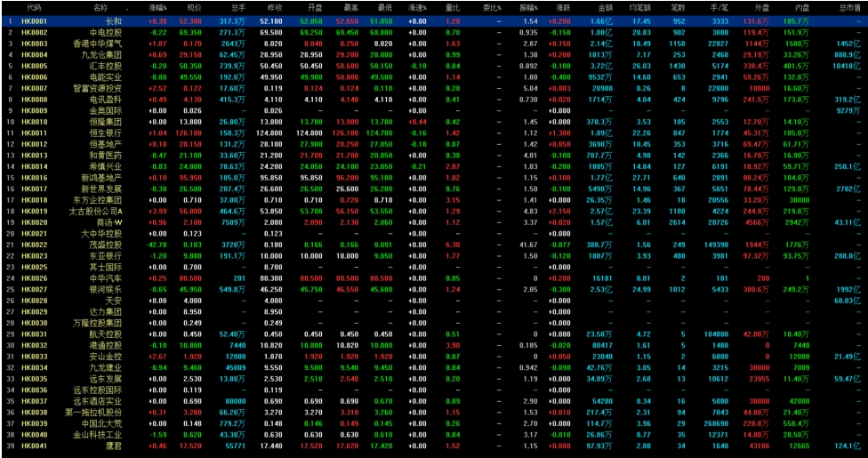Select stock code HK0013

[35, 156]
